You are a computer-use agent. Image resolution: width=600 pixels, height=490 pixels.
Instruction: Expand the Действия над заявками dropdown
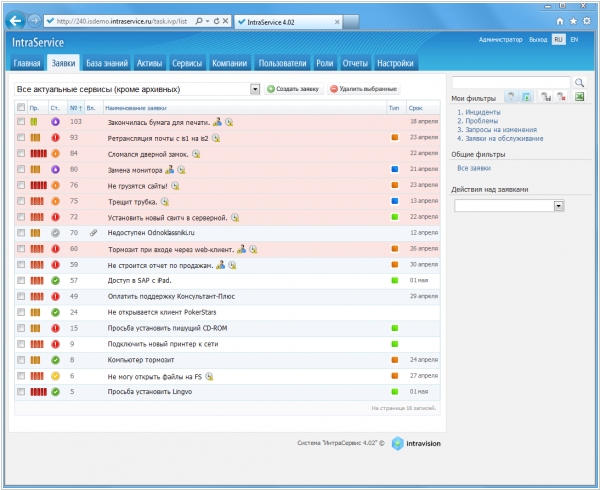(558, 205)
